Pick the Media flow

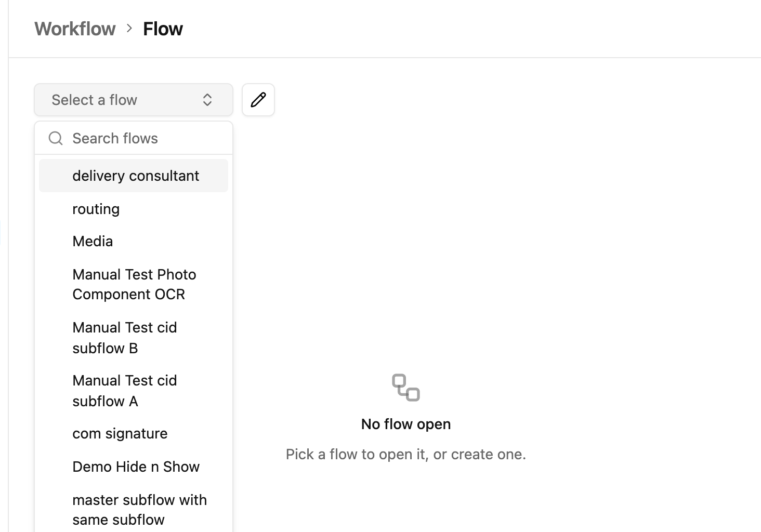click(x=134, y=241)
